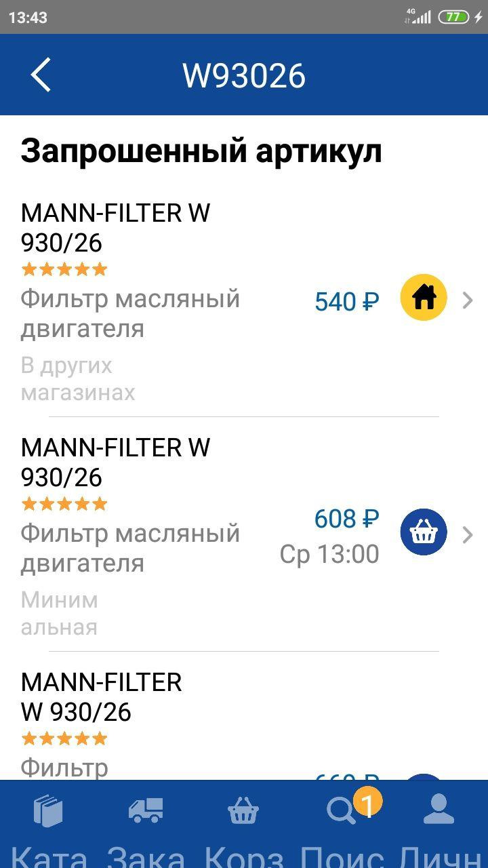
Task: Expand details chevron for 608 ₽ offer
Action: coord(467,535)
